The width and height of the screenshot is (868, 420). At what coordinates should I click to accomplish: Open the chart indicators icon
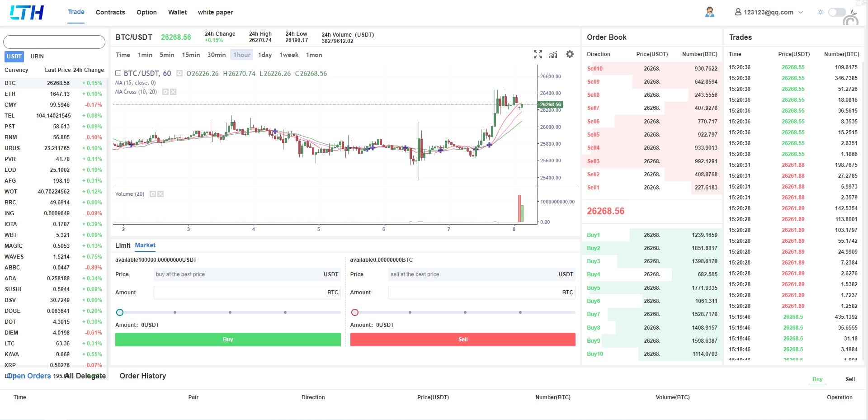click(553, 55)
